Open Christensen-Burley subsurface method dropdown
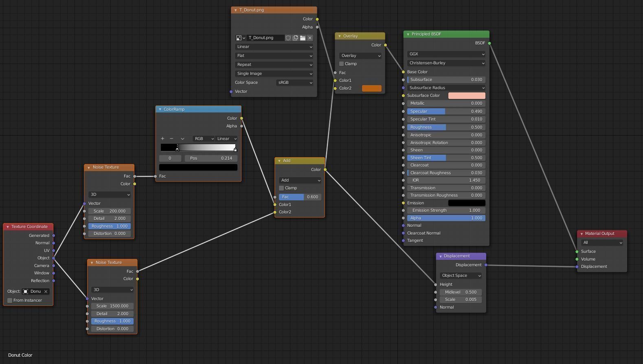 click(x=446, y=63)
